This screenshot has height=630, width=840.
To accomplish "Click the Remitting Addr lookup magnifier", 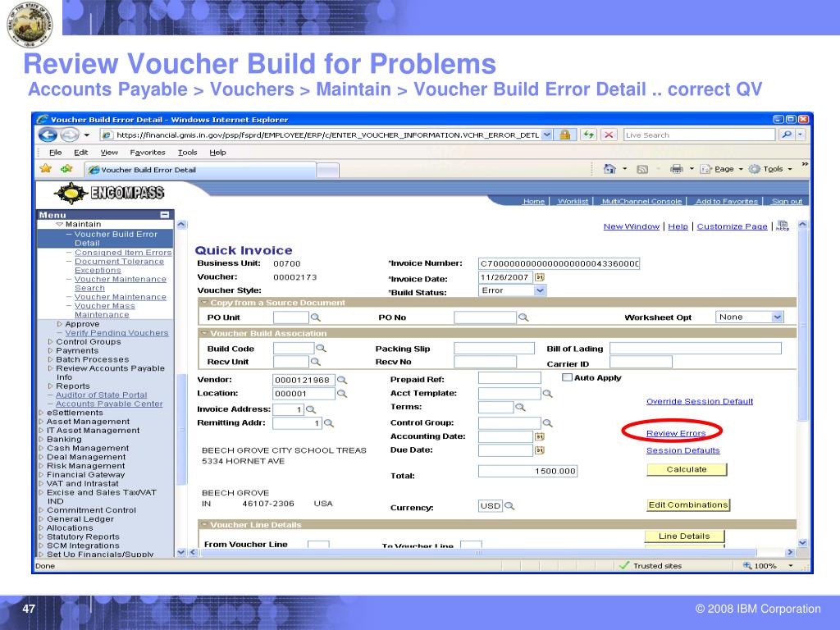I will coord(329,423).
